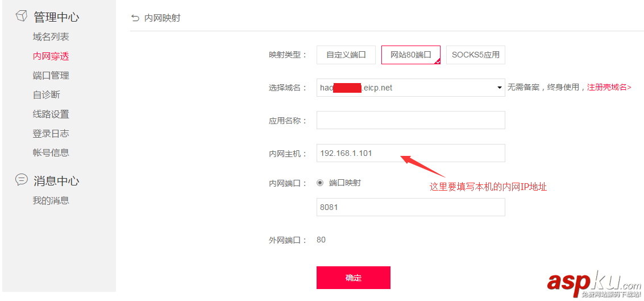This screenshot has width=644, height=301.
Task: Open 自诊断 in the sidebar
Action: [46, 94]
